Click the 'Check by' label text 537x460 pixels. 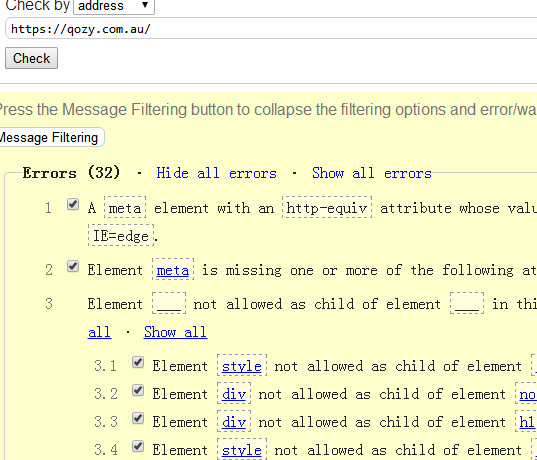pyautogui.click(x=37, y=5)
